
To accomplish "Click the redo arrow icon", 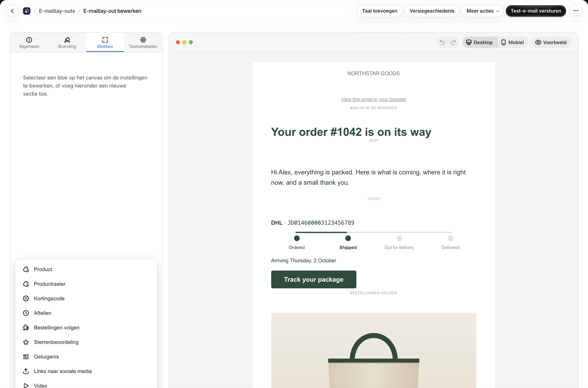I will click(x=453, y=42).
